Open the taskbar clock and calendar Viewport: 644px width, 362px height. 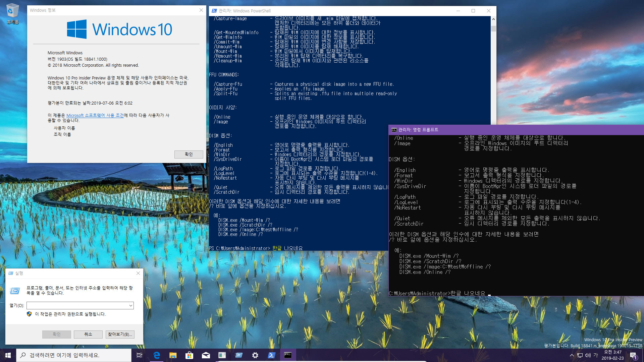pyautogui.click(x=612, y=355)
